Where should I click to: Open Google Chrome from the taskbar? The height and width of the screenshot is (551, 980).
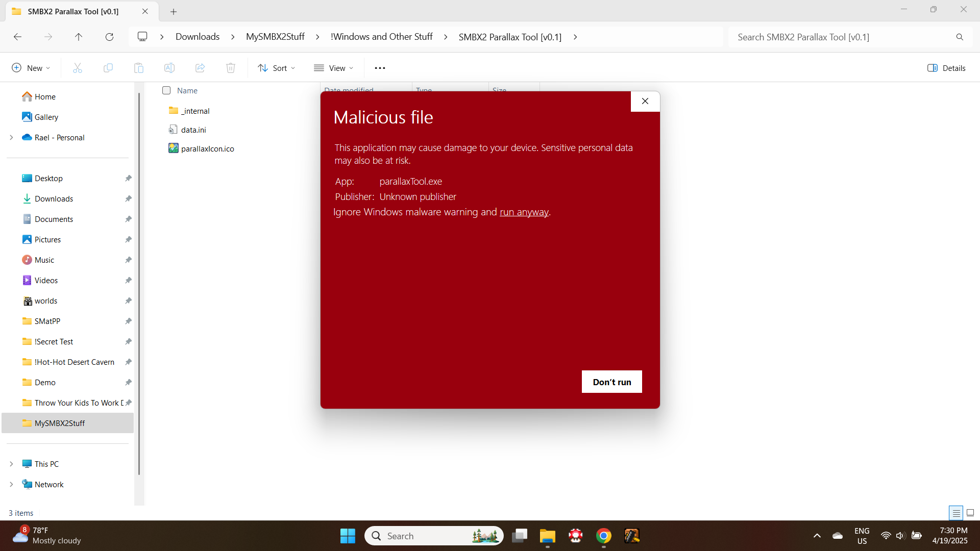tap(604, 536)
